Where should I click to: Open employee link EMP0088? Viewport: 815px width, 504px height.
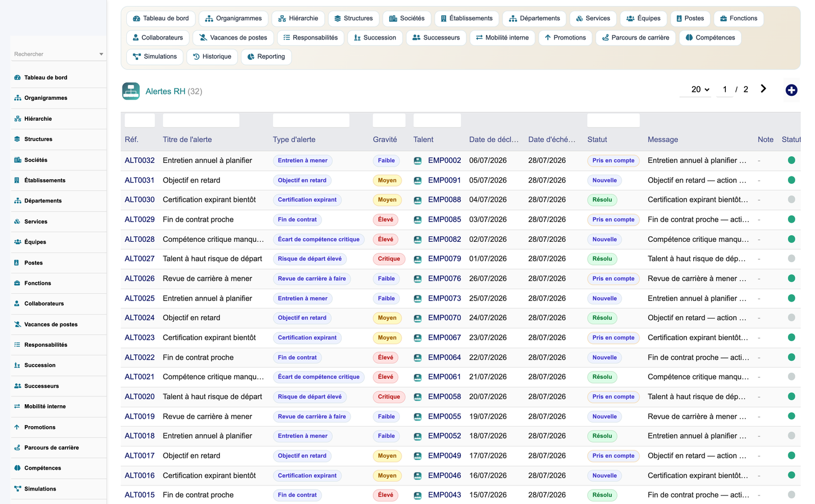click(444, 200)
